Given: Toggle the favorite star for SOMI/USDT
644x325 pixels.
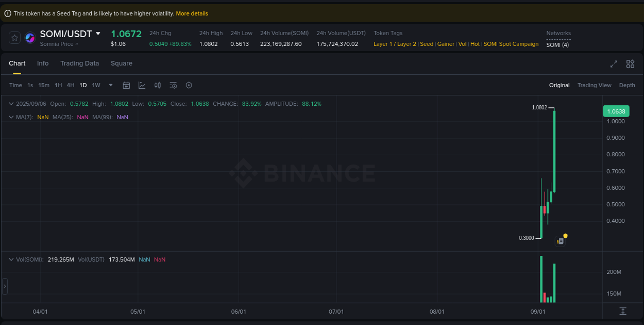Looking at the screenshot, I should 14,37.
